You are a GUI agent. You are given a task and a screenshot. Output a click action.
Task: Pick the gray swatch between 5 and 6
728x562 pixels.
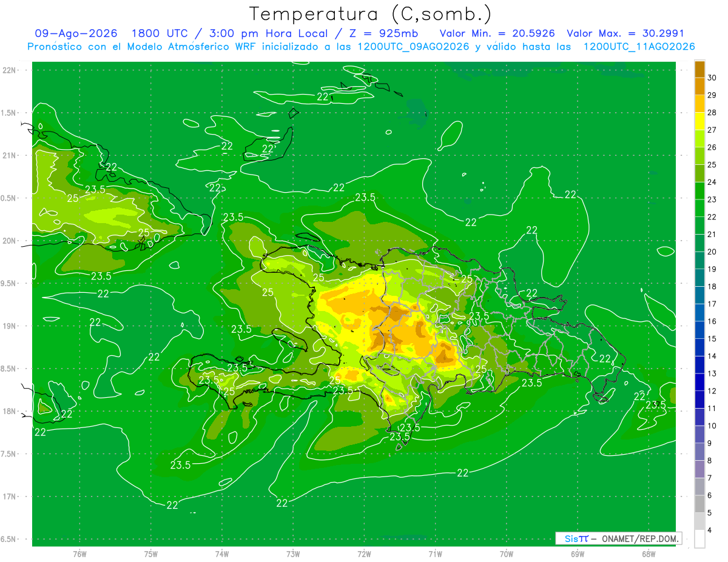pos(699,504)
